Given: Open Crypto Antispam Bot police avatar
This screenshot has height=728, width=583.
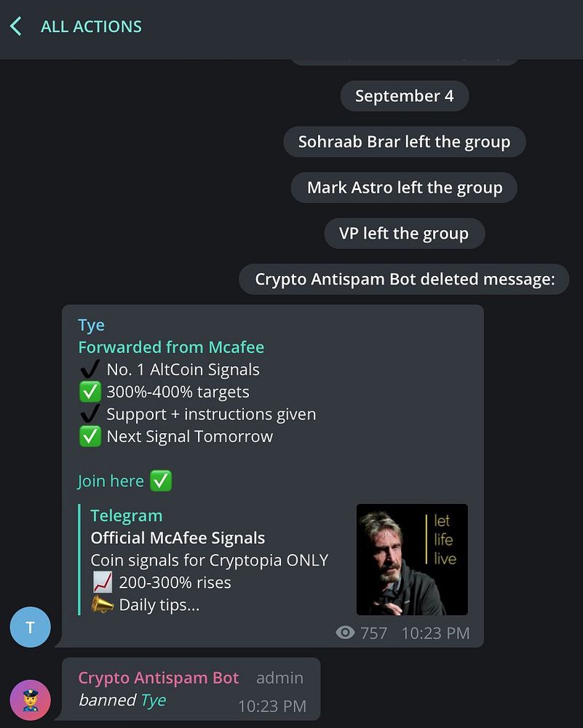Looking at the screenshot, I should (30, 700).
